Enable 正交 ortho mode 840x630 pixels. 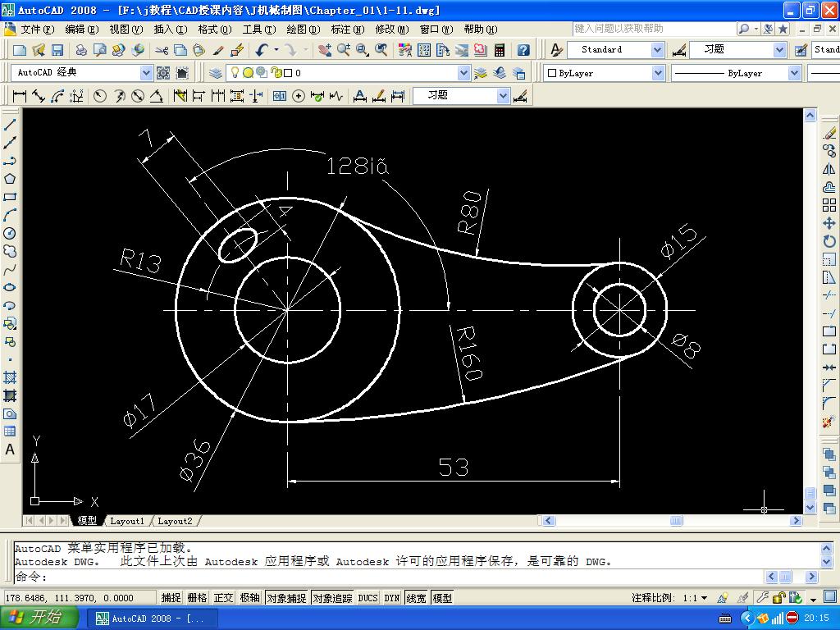pos(223,598)
